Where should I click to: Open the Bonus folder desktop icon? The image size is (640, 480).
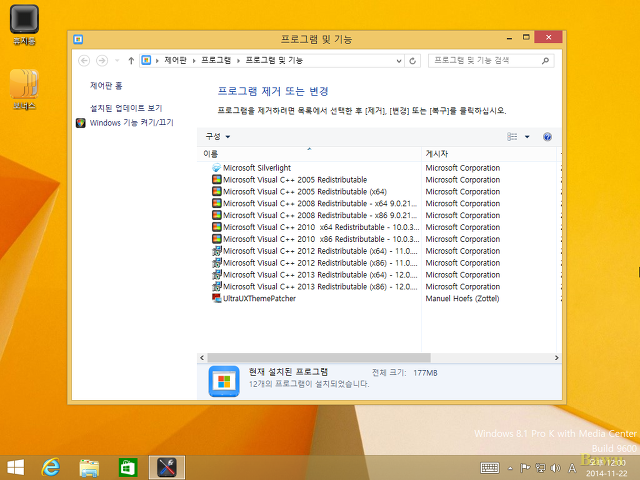[24, 89]
